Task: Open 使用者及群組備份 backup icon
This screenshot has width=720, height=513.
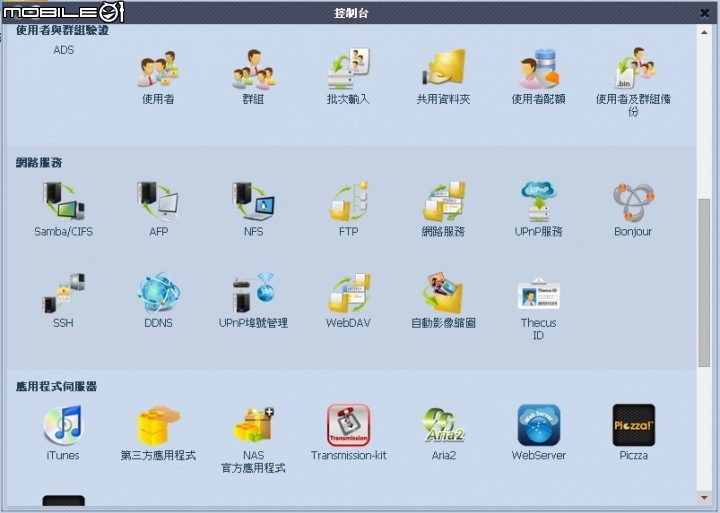Action: 634,68
